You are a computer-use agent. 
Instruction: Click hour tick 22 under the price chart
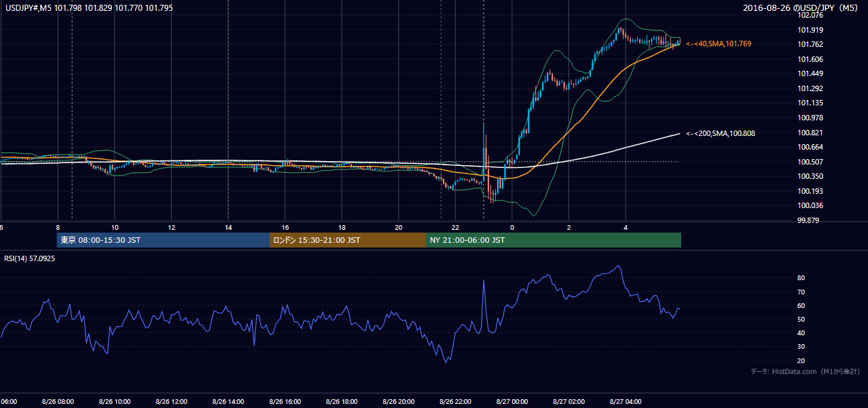tap(455, 228)
